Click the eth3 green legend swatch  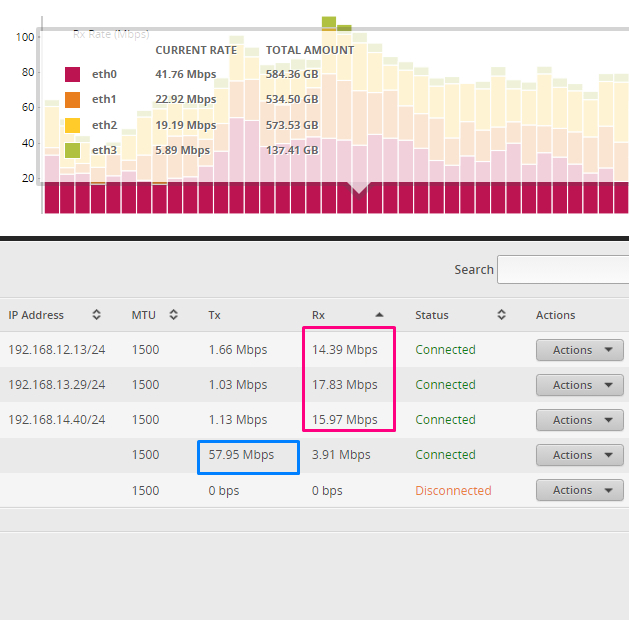click(73, 150)
